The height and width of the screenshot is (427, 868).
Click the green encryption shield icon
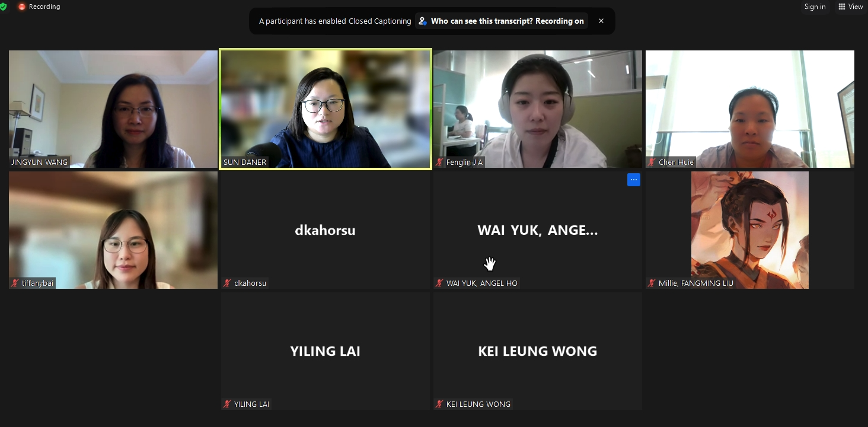click(3, 7)
